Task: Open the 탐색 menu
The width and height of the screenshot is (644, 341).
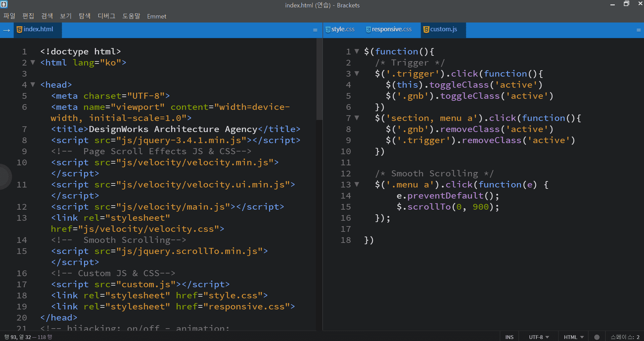Action: click(85, 16)
